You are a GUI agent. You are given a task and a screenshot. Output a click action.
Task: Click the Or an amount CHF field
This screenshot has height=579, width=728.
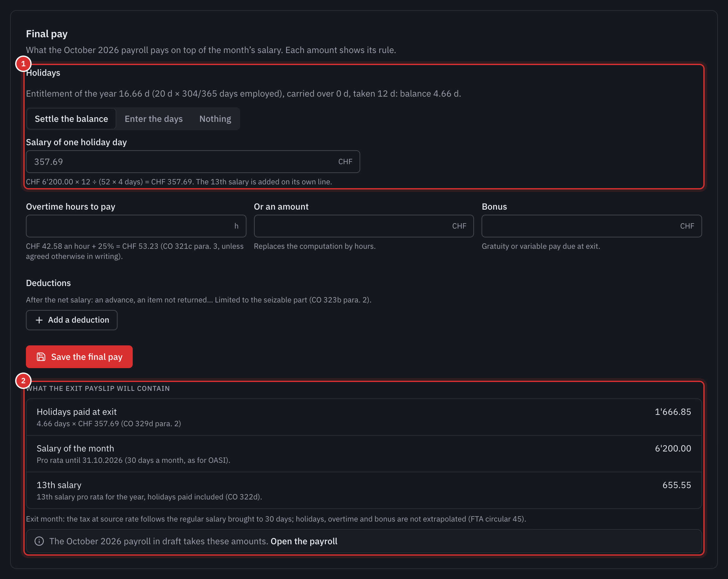click(364, 226)
